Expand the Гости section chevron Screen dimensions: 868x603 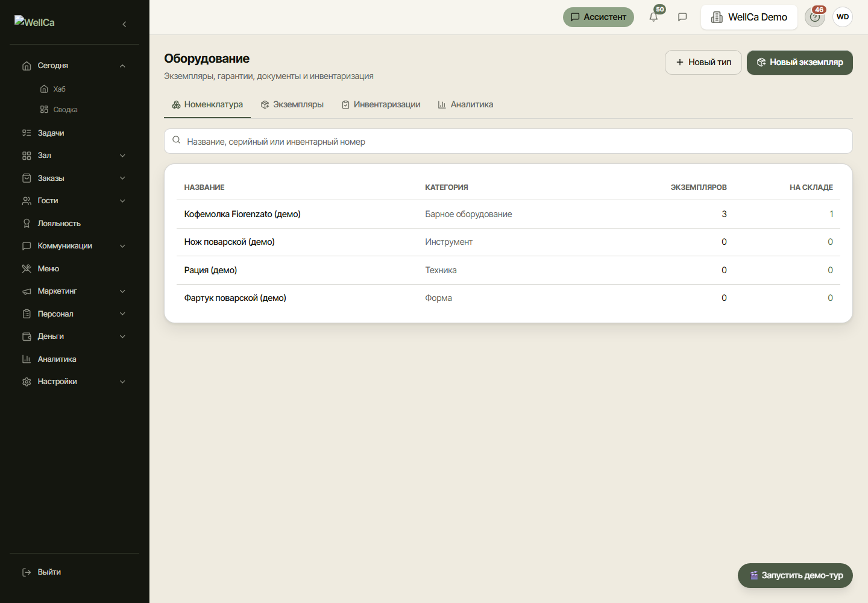[x=122, y=201]
